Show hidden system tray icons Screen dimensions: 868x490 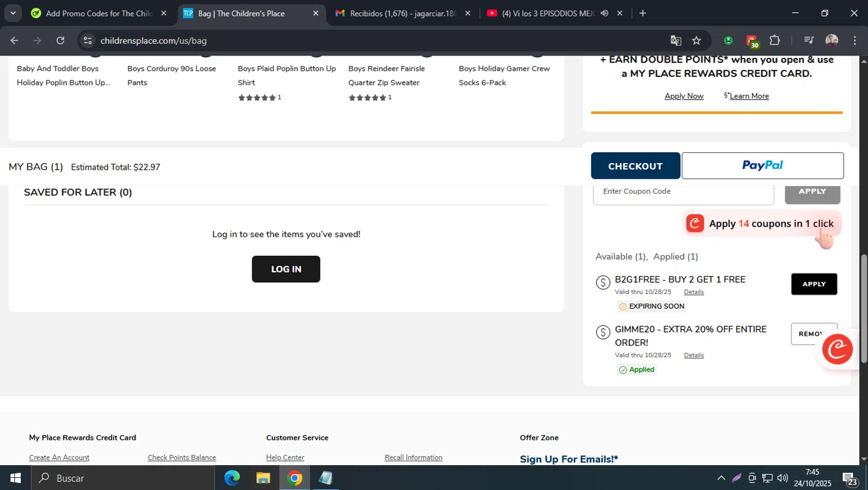point(721,478)
